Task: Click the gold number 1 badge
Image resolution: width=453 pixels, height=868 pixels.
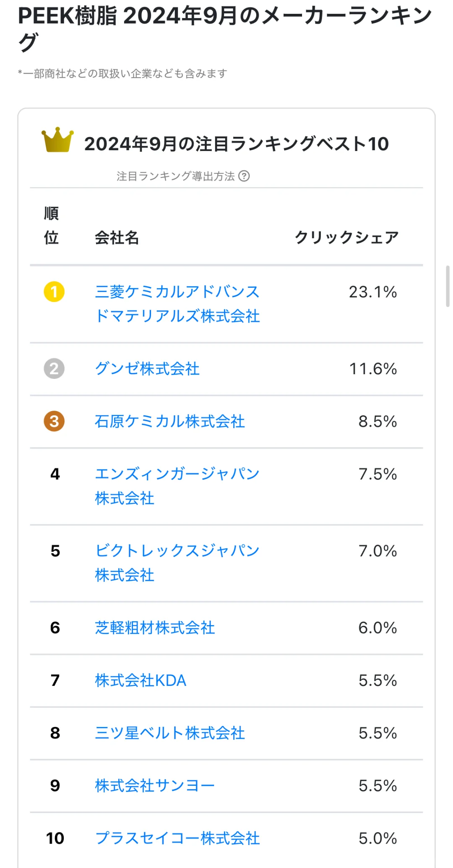Action: (x=54, y=292)
